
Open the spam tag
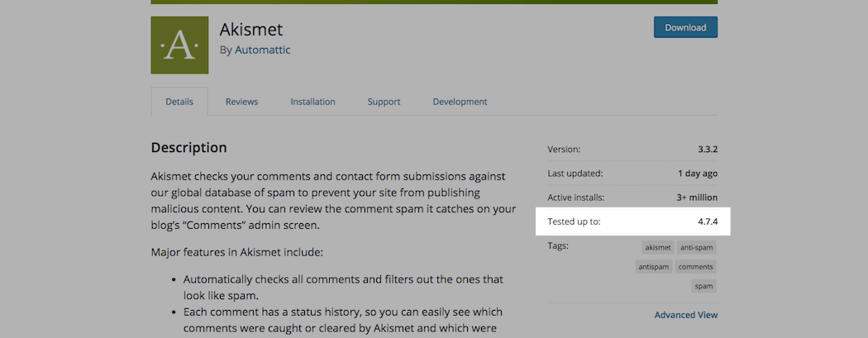(x=704, y=286)
